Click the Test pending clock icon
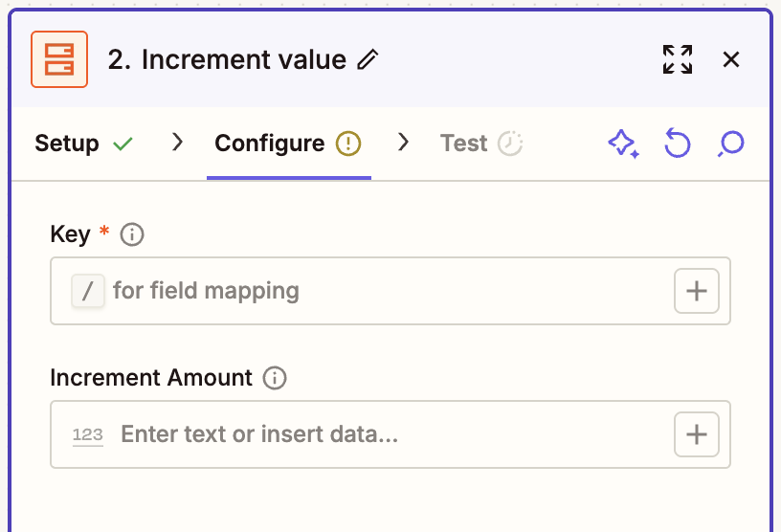The height and width of the screenshot is (532, 781). (x=510, y=144)
